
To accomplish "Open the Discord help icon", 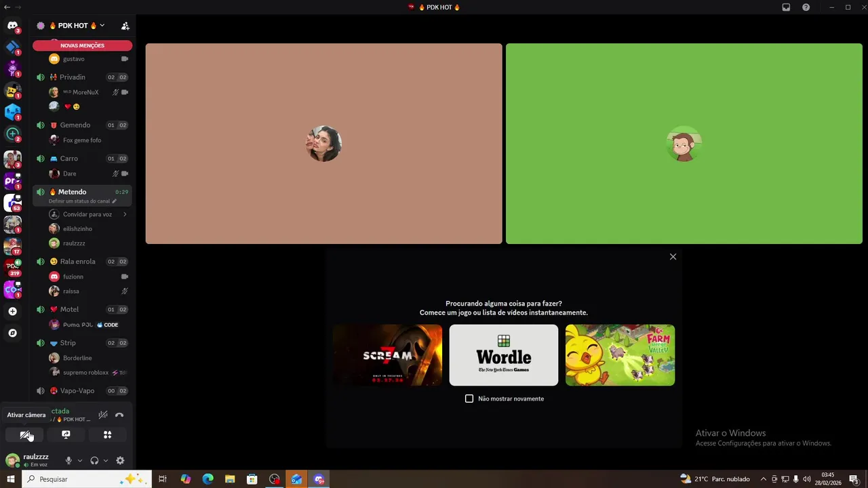I will pyautogui.click(x=806, y=7).
